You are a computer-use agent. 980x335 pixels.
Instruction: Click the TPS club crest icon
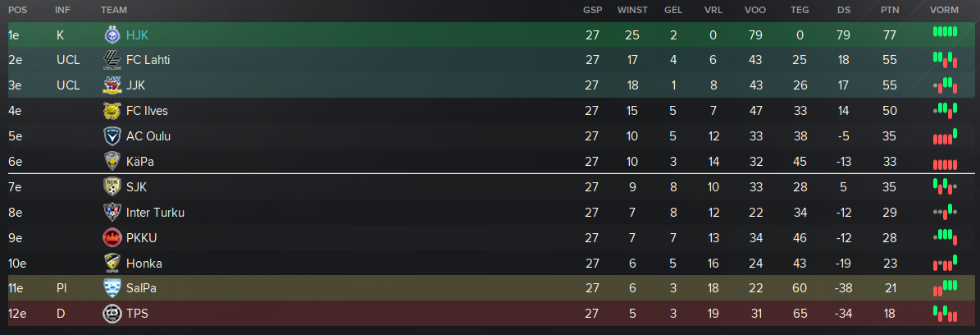click(112, 313)
